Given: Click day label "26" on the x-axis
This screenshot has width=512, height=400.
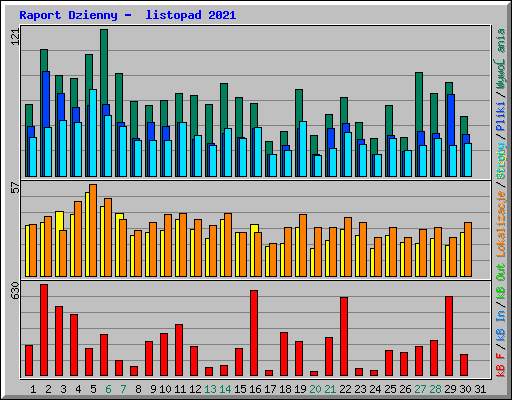Looking at the screenshot, I should [x=405, y=389].
